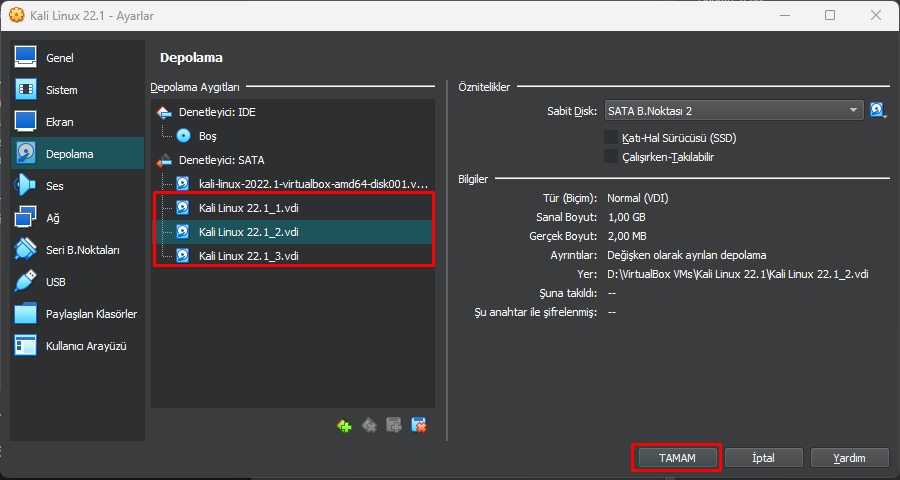Click the Ses speaker icon

(25, 185)
